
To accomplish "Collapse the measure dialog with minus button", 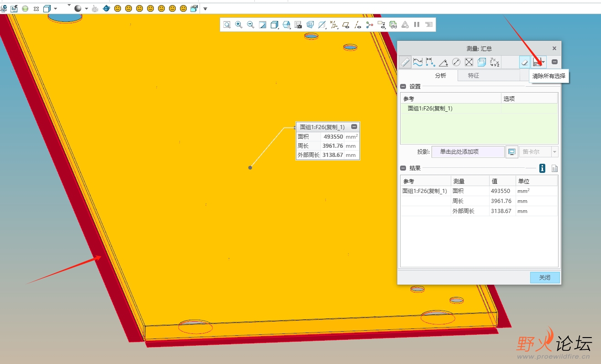I will (x=554, y=62).
